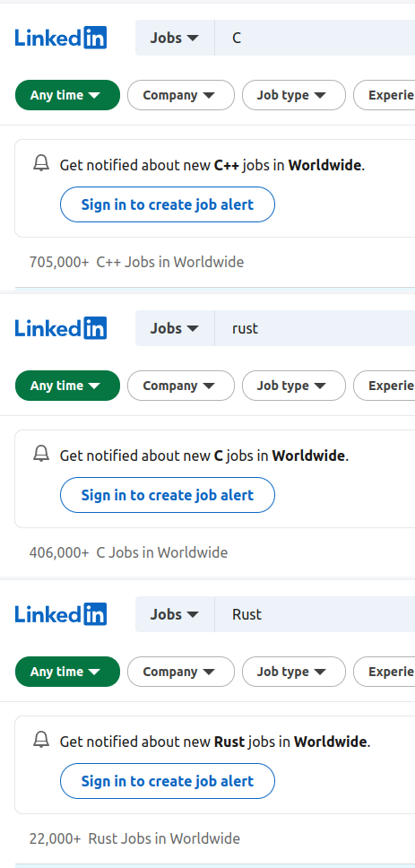Expand Any time filter above C++ alert
This screenshot has width=415, height=868.
(67, 95)
